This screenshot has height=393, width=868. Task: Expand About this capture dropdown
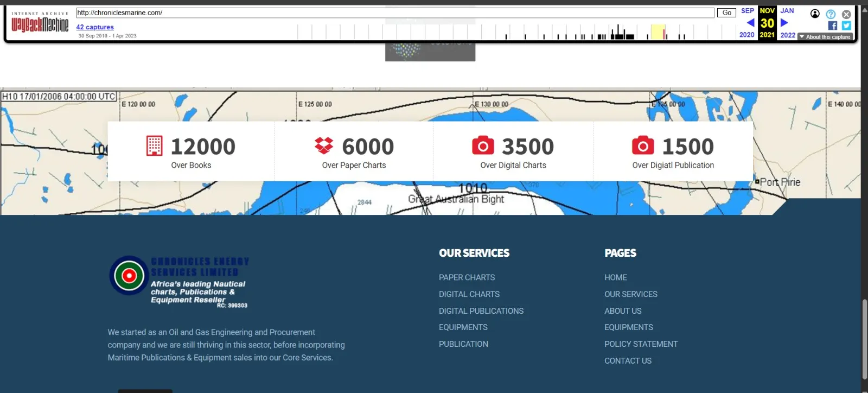[x=825, y=37]
